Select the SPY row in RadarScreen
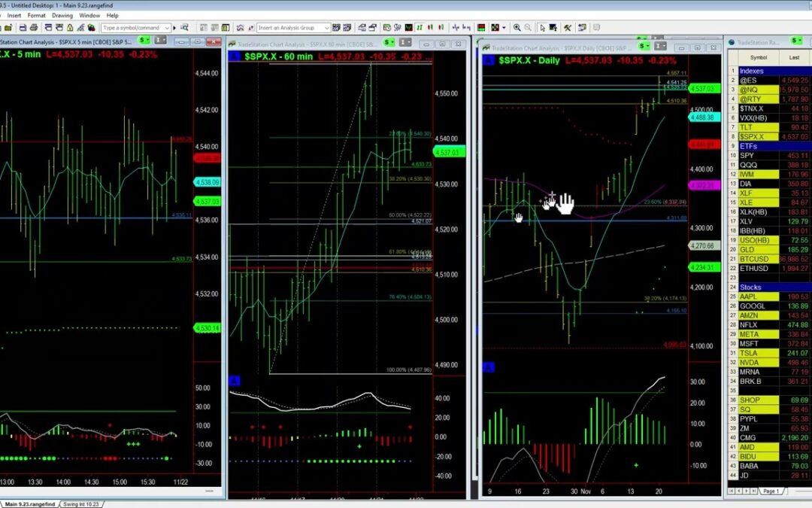812x508 pixels. pyautogui.click(x=769, y=156)
